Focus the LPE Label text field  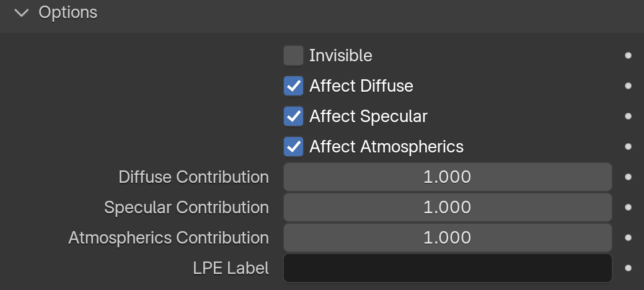click(448, 268)
